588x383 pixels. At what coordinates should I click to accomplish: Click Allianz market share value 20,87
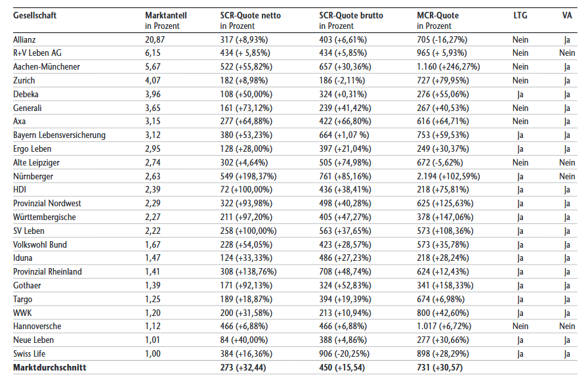tap(155, 39)
